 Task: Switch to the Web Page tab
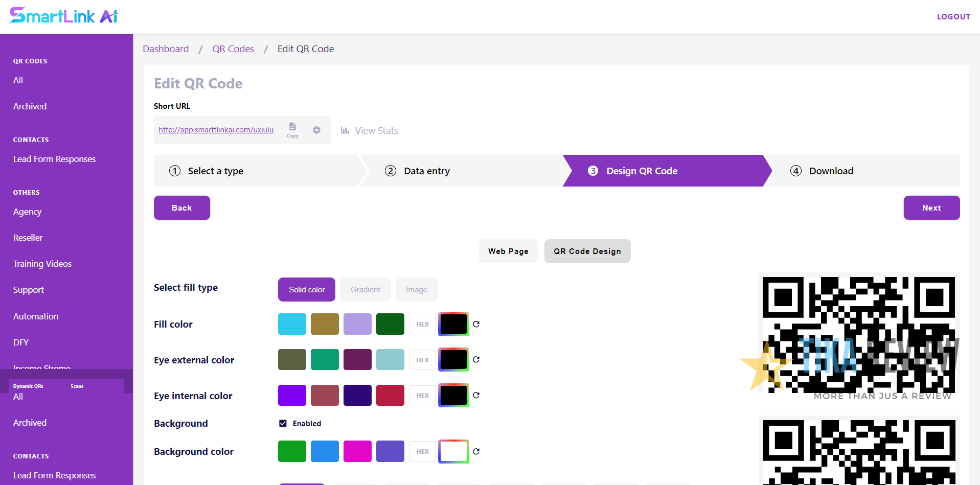[x=508, y=251]
